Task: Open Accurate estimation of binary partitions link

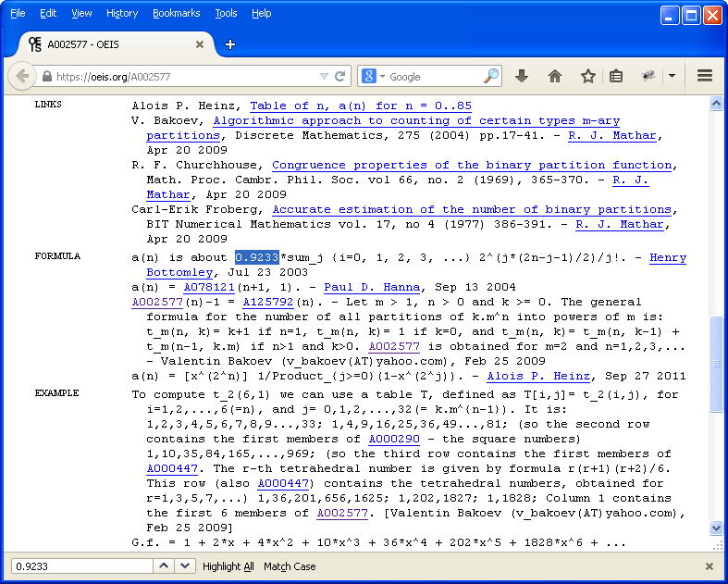Action: click(x=472, y=209)
